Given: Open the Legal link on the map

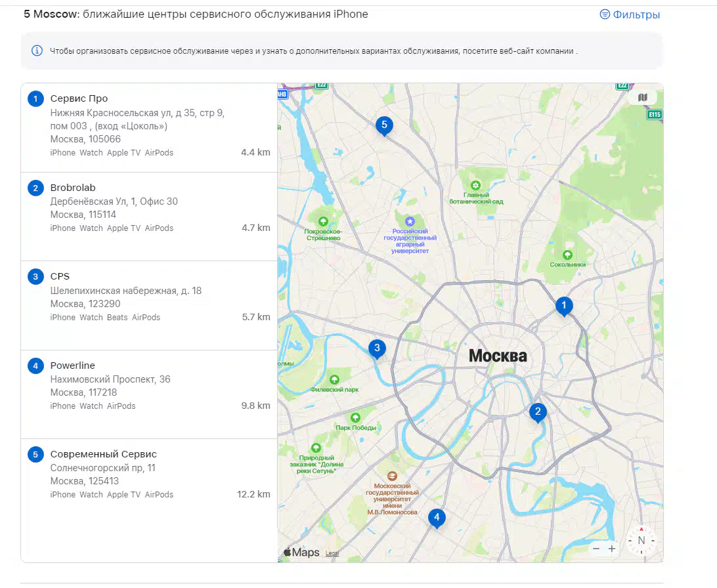Looking at the screenshot, I should (332, 553).
